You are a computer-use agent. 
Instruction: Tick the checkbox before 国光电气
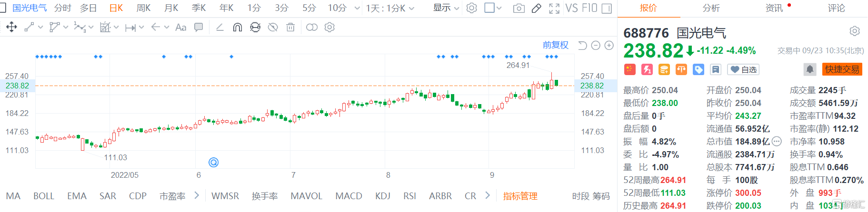point(2,8)
